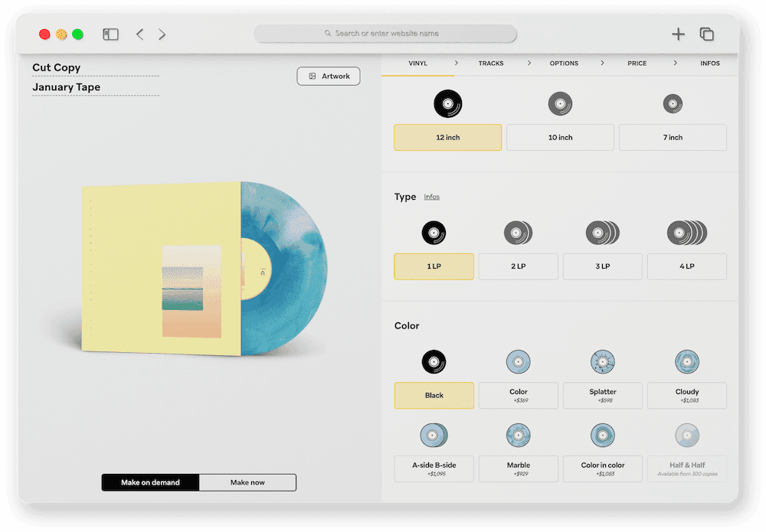The height and width of the screenshot is (532, 766).
Task: Select the Black vinyl option
Action: tap(434, 395)
